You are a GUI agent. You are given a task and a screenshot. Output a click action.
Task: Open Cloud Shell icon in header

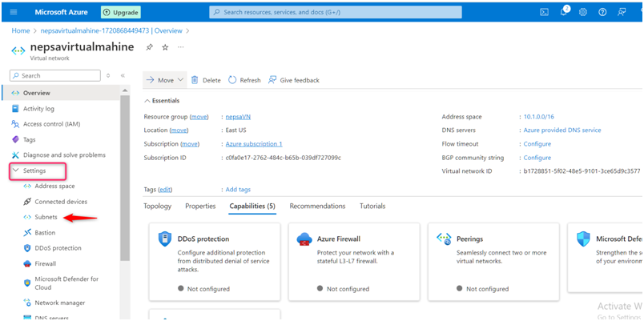click(x=544, y=12)
